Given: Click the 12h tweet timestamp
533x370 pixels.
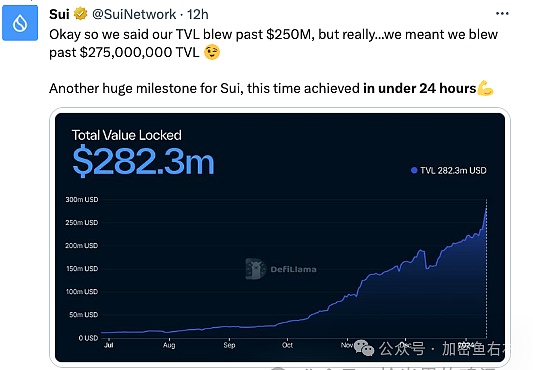Looking at the screenshot, I should pos(197,14).
